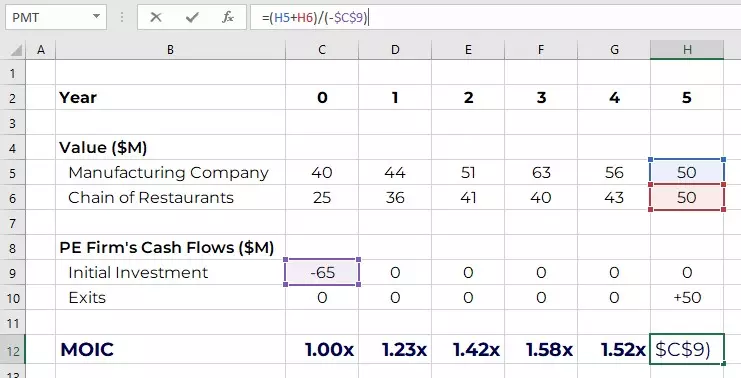Image resolution: width=741 pixels, height=378 pixels.
Task: Select the -65 initial investment cell
Action: coord(322,273)
